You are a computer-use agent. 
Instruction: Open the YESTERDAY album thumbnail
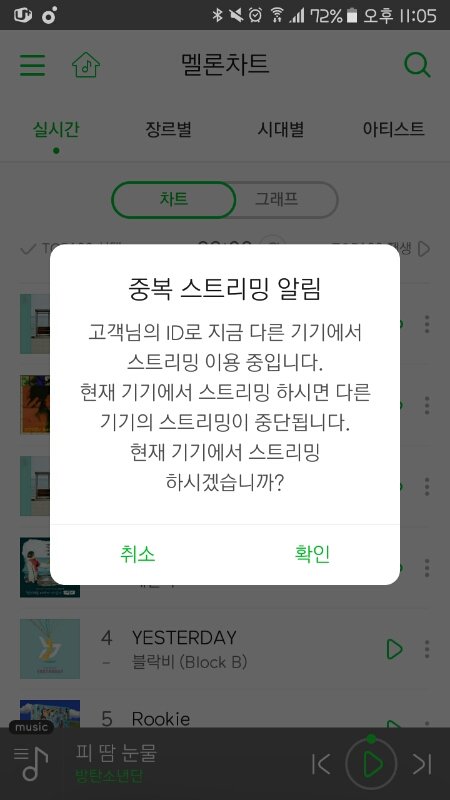click(50, 649)
